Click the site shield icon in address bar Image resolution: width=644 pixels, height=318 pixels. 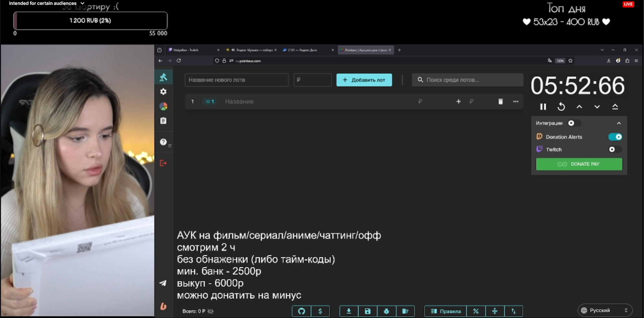tap(217, 61)
